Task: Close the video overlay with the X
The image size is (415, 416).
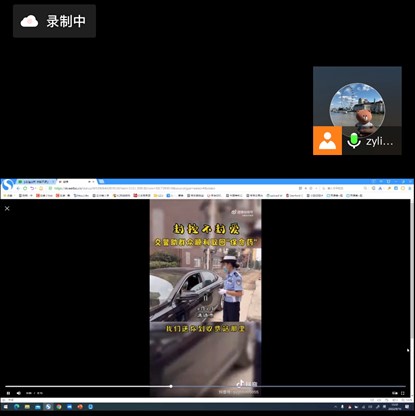Action: point(7,208)
